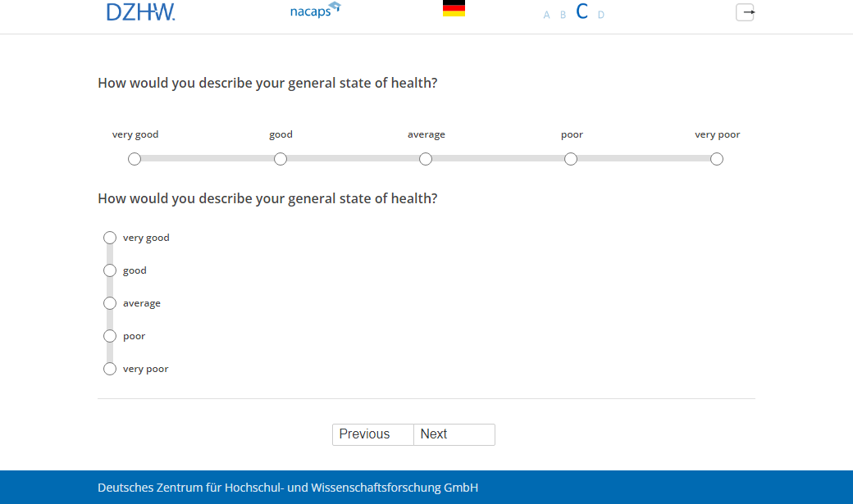Mark 'poor' in the vertical list
The image size is (853, 504).
[x=110, y=336]
